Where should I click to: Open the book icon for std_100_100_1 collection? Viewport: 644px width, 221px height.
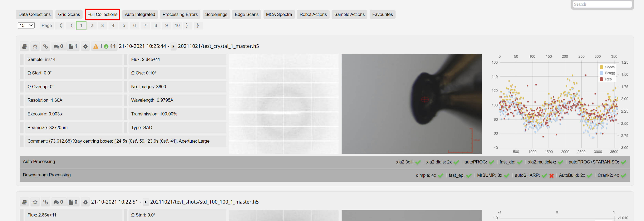click(x=25, y=202)
